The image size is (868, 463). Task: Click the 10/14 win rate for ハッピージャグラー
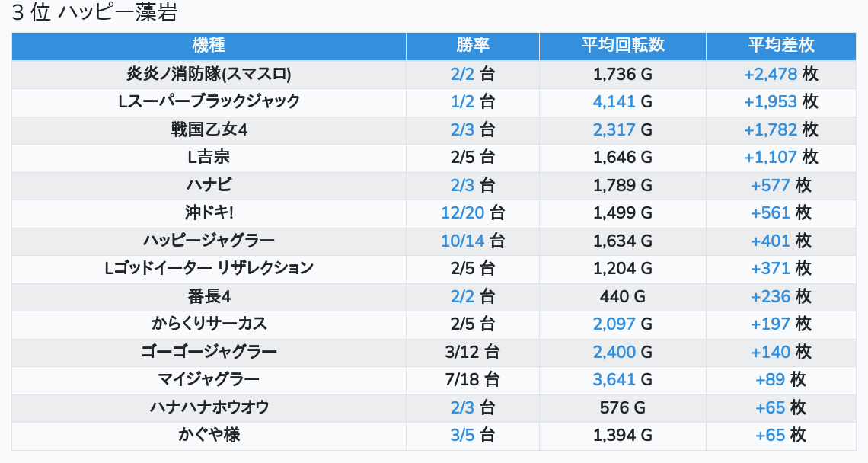(462, 241)
